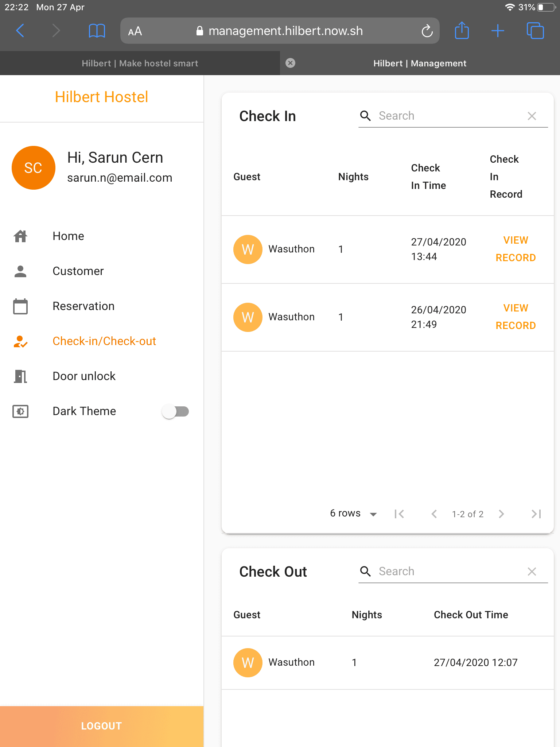Screen dimensions: 560x747
Task: Sort Check In table by Check In Time
Action: point(428,177)
